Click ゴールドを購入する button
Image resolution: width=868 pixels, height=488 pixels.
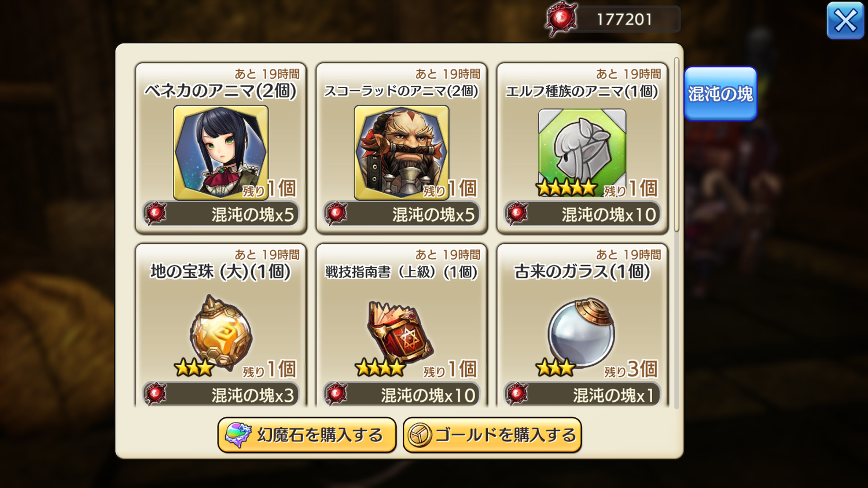click(x=492, y=435)
